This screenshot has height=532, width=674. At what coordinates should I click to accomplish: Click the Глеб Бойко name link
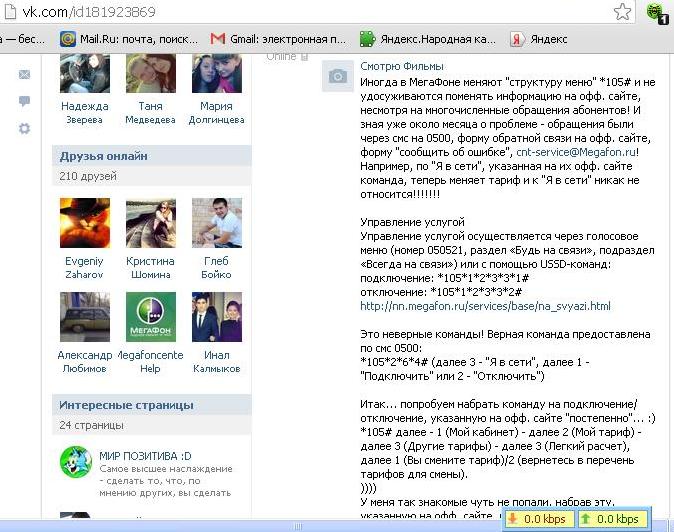[x=217, y=268]
